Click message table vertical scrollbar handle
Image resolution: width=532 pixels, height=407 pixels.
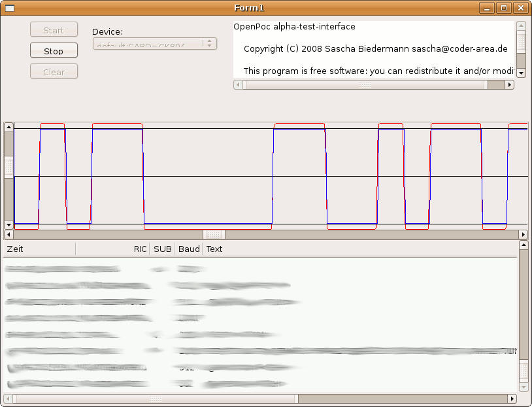523,370
